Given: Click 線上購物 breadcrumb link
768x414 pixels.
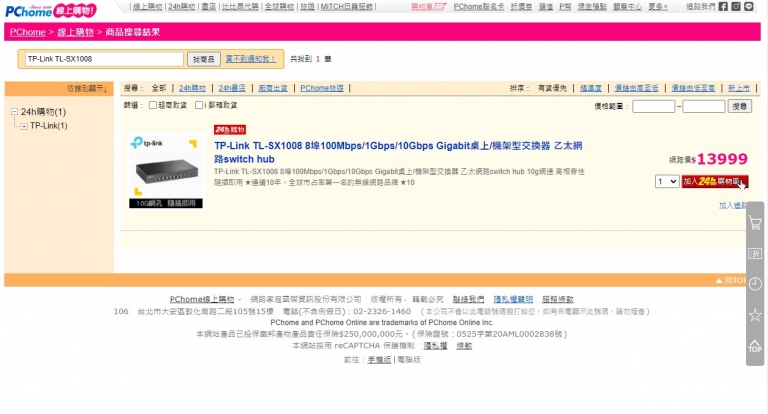Looking at the screenshot, I should point(75,32).
